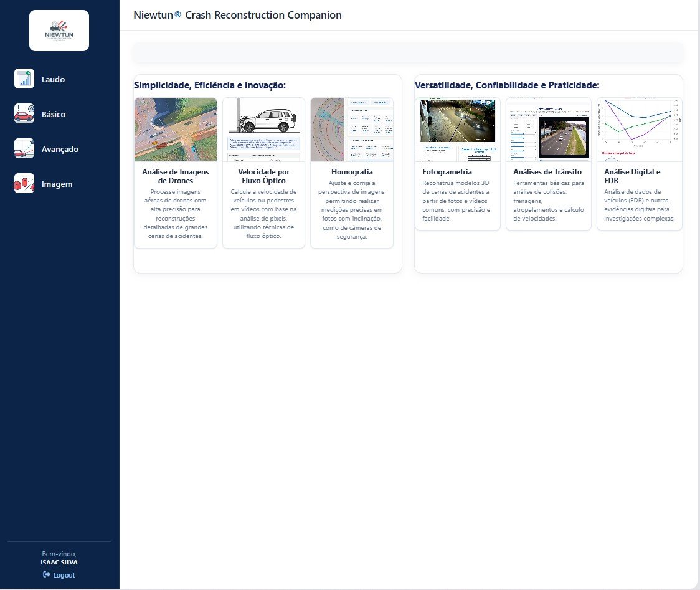This screenshot has width=700, height=590.
Task: Select the Básico red car icon
Action: [24, 113]
